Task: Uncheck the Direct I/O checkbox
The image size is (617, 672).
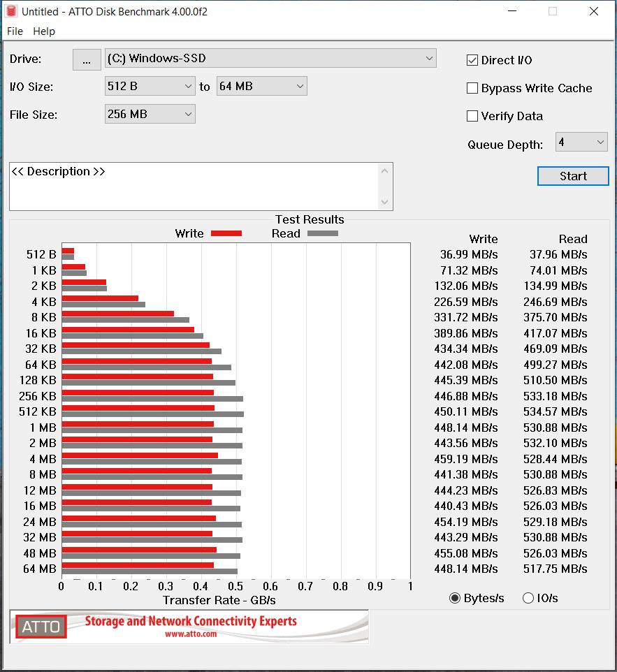Action: coord(472,61)
